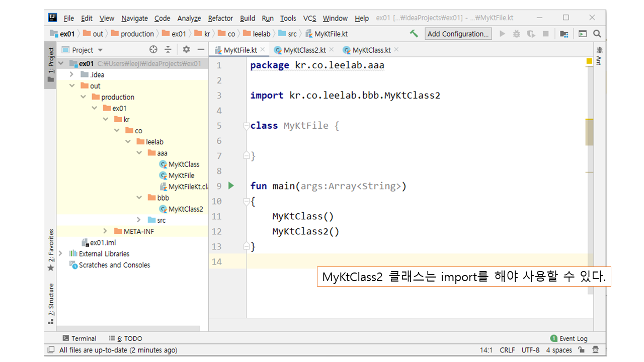
Task: Open Project panel settings gear
Action: tap(186, 49)
